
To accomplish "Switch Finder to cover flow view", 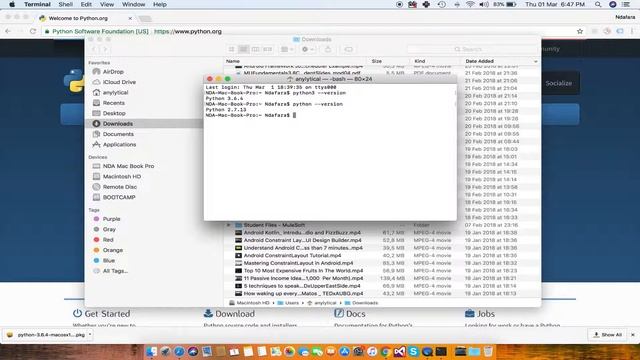I will click(x=267, y=49).
